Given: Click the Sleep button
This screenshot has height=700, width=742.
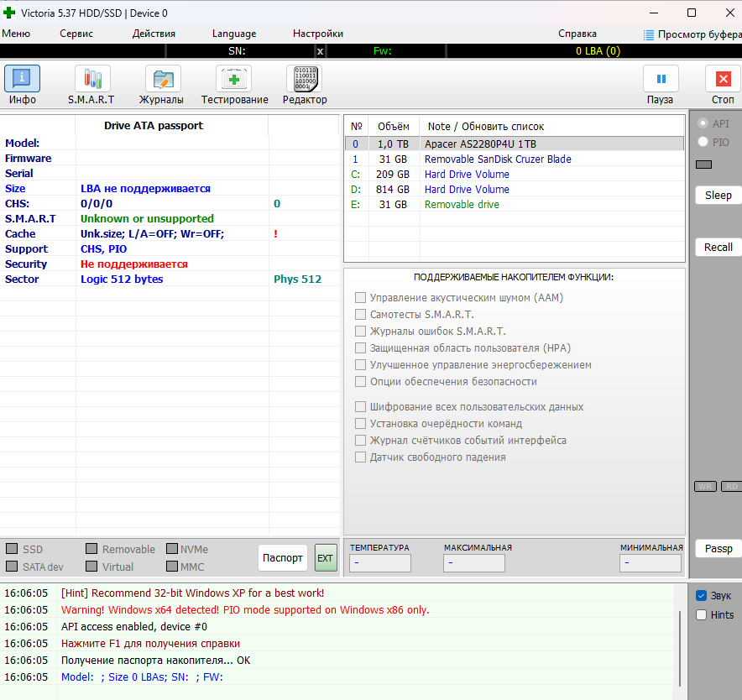Looking at the screenshot, I should 718,196.
